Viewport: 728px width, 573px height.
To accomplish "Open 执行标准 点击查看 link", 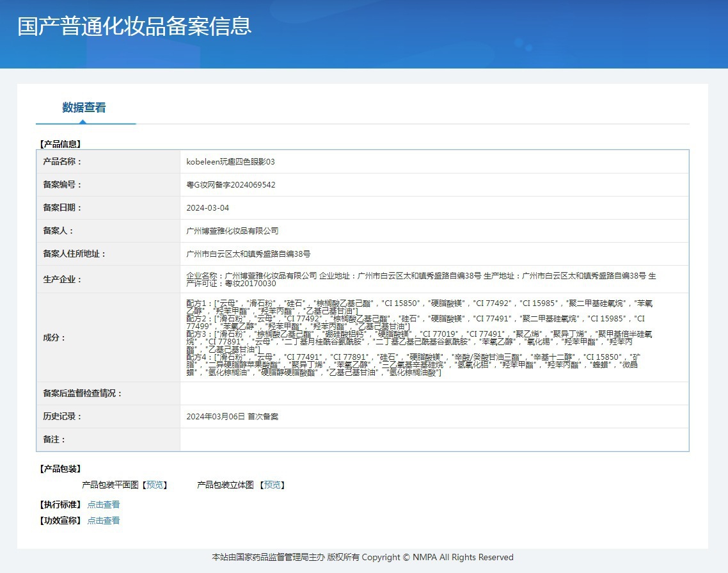I will [x=104, y=504].
